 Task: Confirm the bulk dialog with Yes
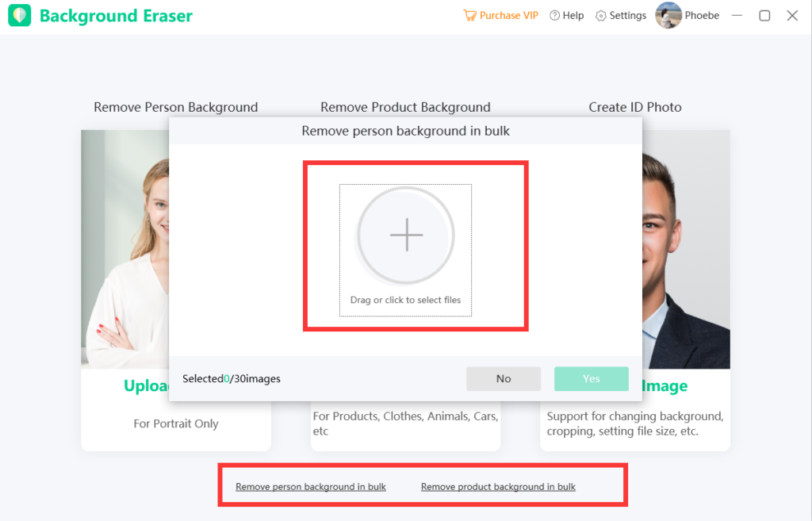[x=592, y=378]
